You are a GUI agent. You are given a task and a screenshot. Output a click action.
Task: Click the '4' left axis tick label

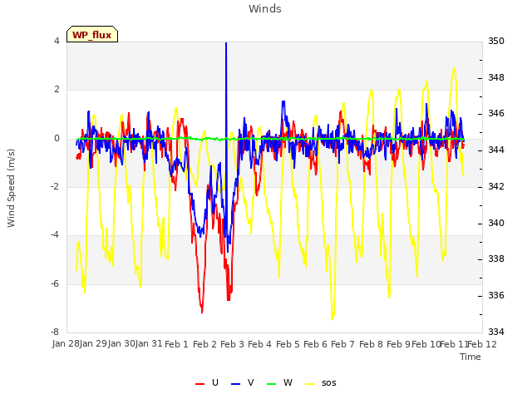click(57, 41)
